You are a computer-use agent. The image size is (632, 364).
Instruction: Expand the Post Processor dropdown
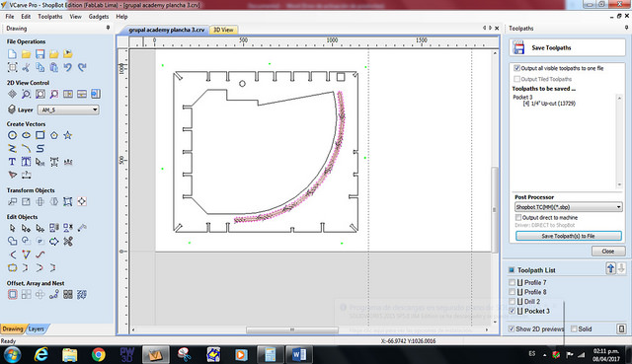569,207
